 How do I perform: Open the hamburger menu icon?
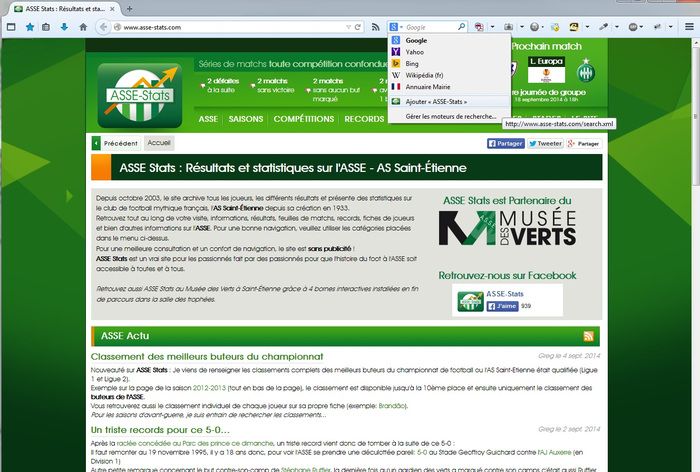click(689, 27)
